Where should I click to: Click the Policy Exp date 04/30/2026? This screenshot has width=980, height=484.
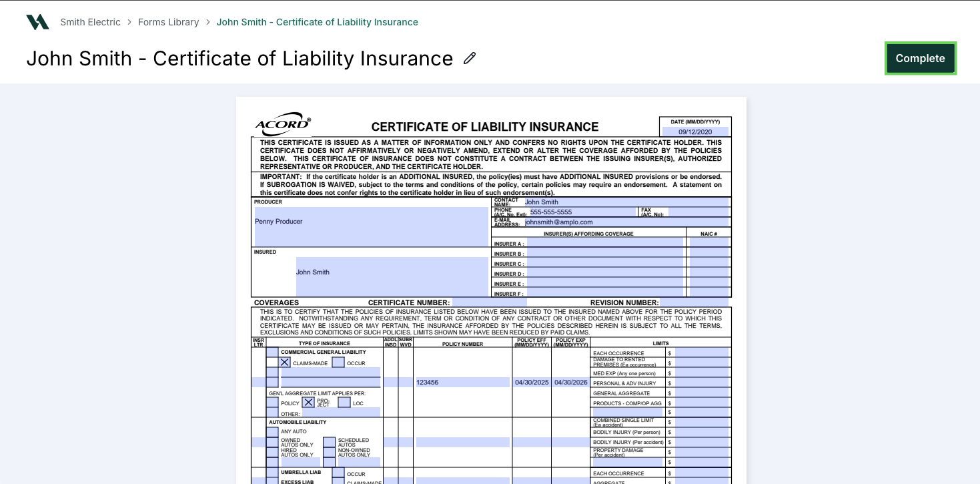click(571, 383)
